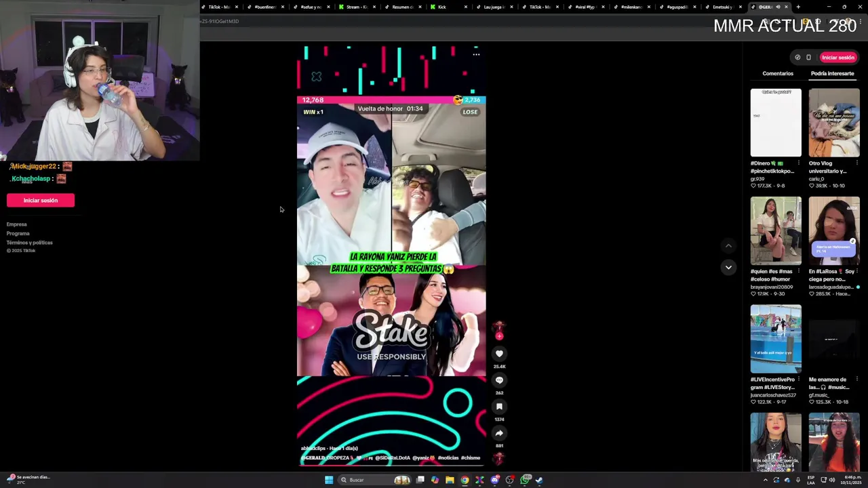Open more options for #quien #es card

798,271
